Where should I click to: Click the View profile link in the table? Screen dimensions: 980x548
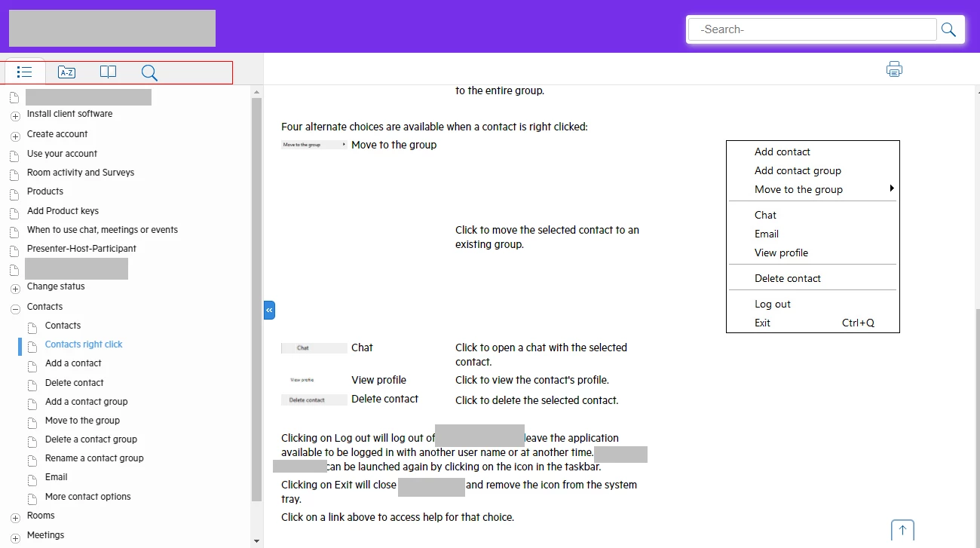click(x=378, y=380)
